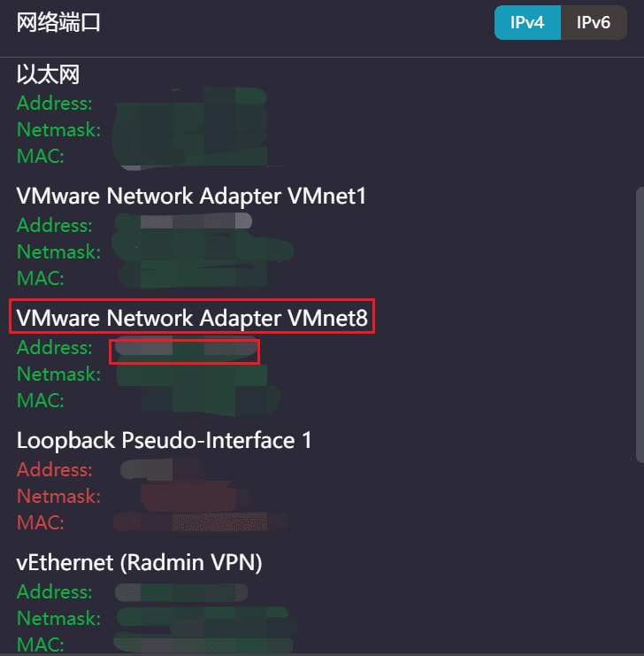
Task: Click the vertical scrollbar of the interface list
Action: [x=639, y=323]
